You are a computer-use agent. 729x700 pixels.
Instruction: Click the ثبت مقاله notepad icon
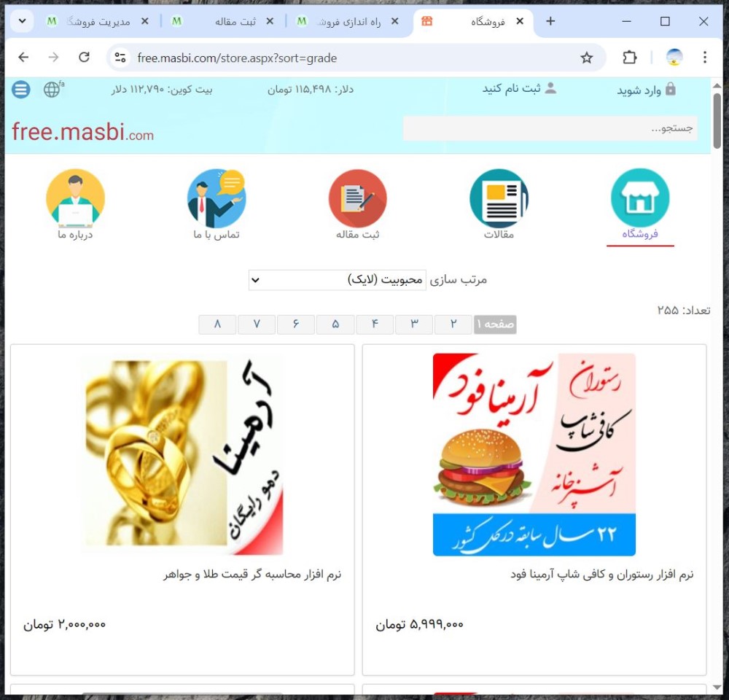[357, 198]
